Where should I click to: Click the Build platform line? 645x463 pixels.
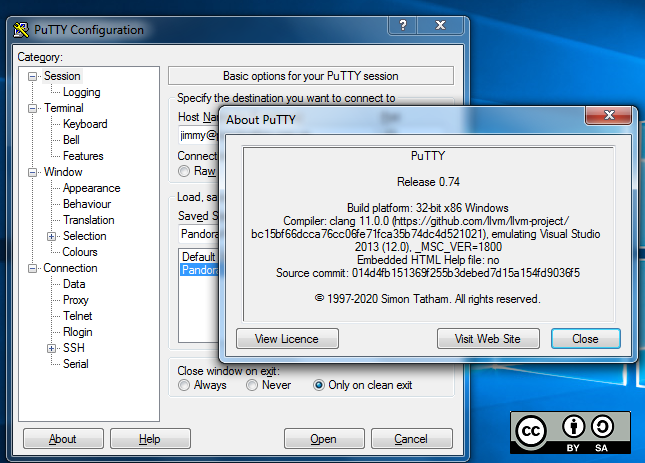(x=428, y=208)
